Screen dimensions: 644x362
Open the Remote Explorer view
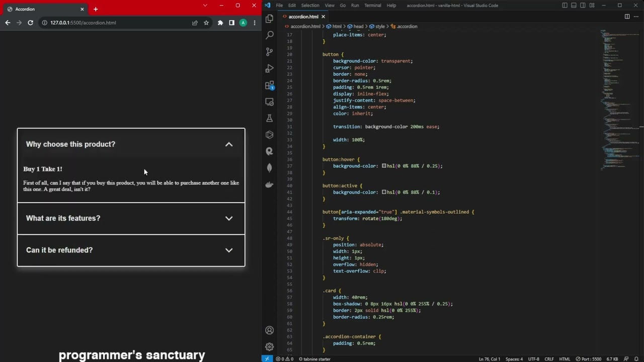[270, 102]
